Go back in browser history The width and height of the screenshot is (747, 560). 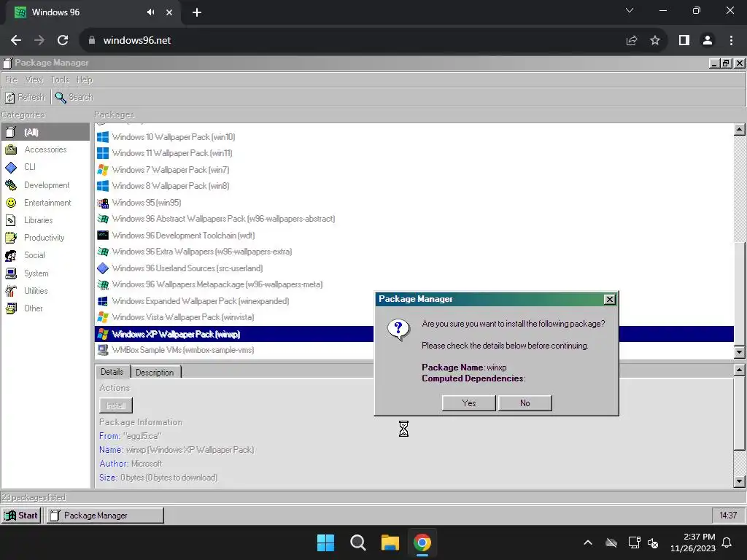coord(16,40)
